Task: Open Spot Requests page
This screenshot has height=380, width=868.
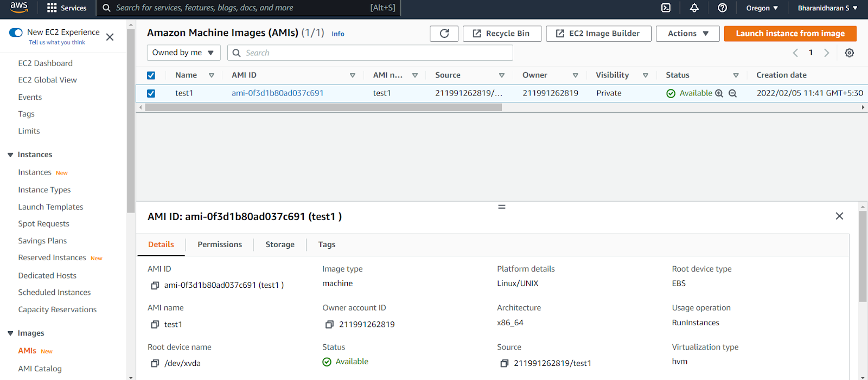Action: 43,224
